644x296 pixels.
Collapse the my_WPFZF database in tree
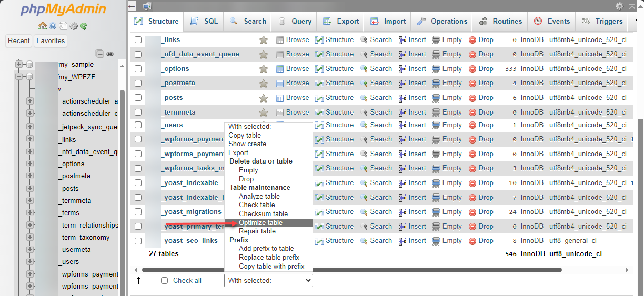coord(19,76)
